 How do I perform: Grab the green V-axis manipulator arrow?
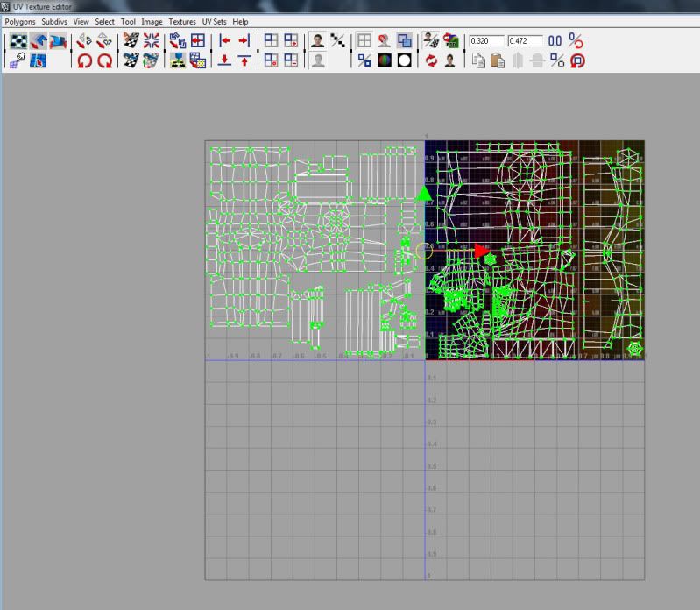pyautogui.click(x=424, y=194)
